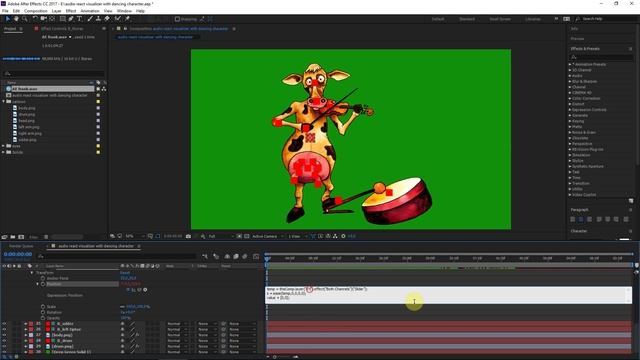
Task: Select the Rectangle shape tool
Action: pos(62,19)
